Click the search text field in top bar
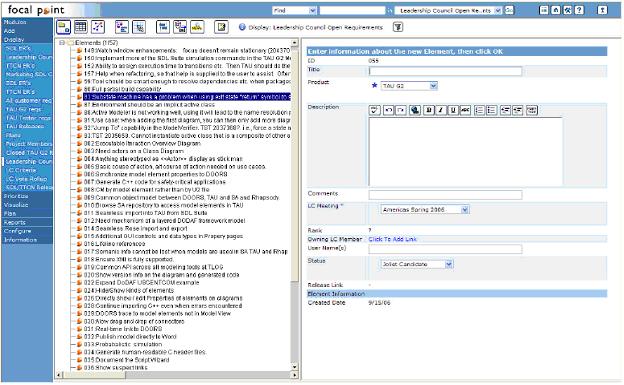Viewport: 624px width, 385px height. pos(353,10)
